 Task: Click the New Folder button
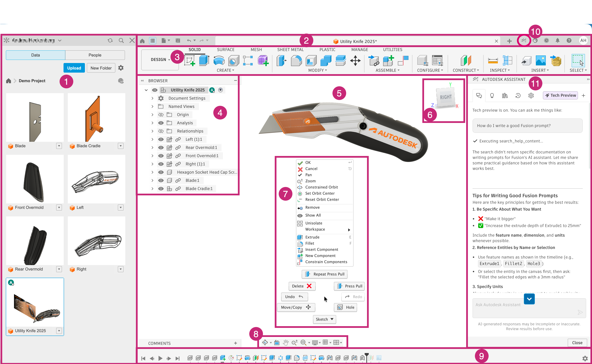point(101,68)
